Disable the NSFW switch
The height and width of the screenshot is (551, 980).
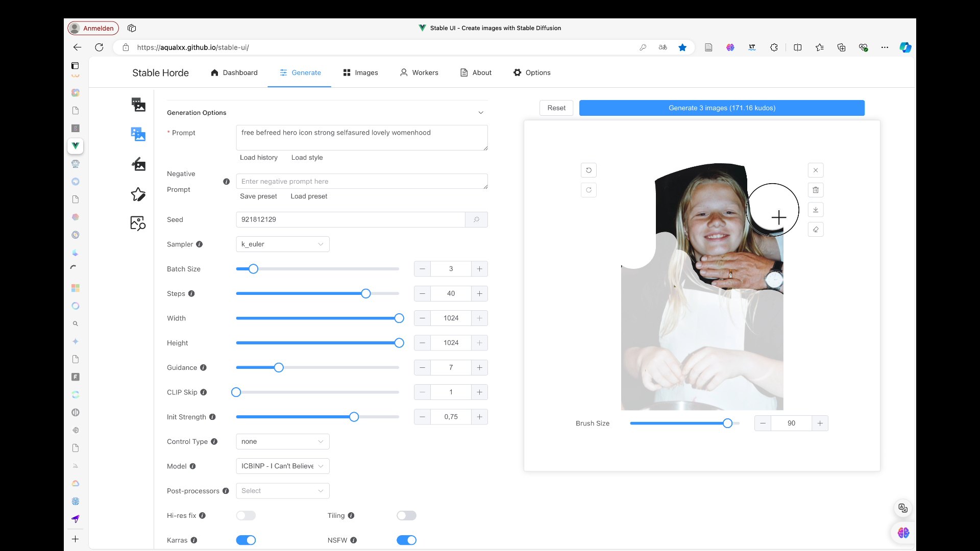(407, 540)
